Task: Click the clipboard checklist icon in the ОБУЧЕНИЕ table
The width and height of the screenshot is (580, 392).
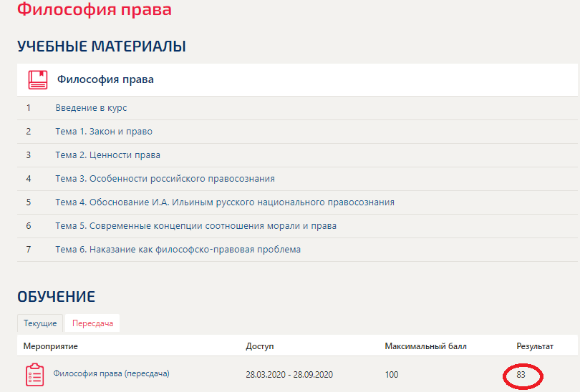Action: click(x=34, y=375)
